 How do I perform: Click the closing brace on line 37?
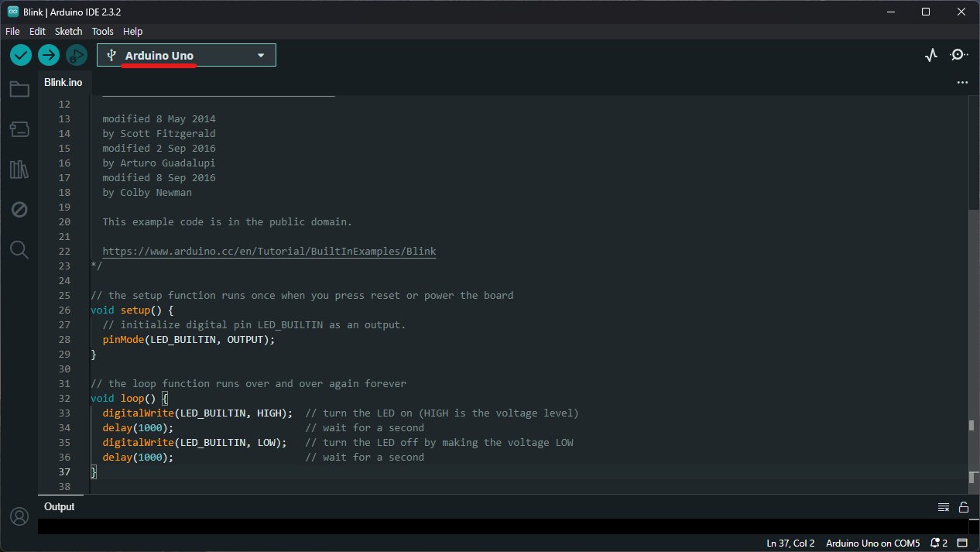coord(94,472)
